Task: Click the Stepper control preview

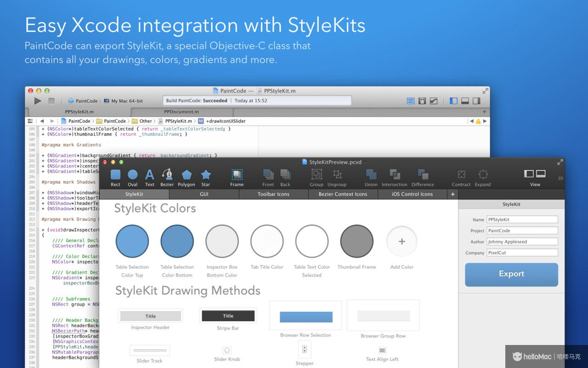Action: pos(304,350)
